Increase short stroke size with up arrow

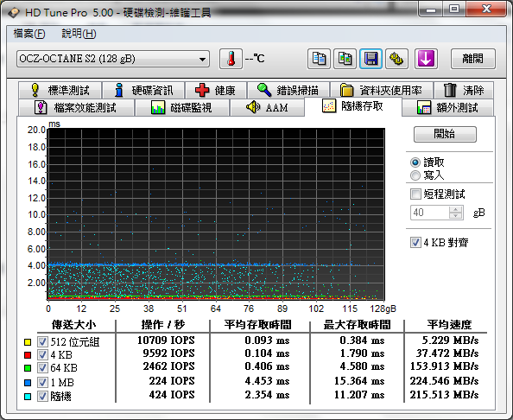(x=456, y=209)
